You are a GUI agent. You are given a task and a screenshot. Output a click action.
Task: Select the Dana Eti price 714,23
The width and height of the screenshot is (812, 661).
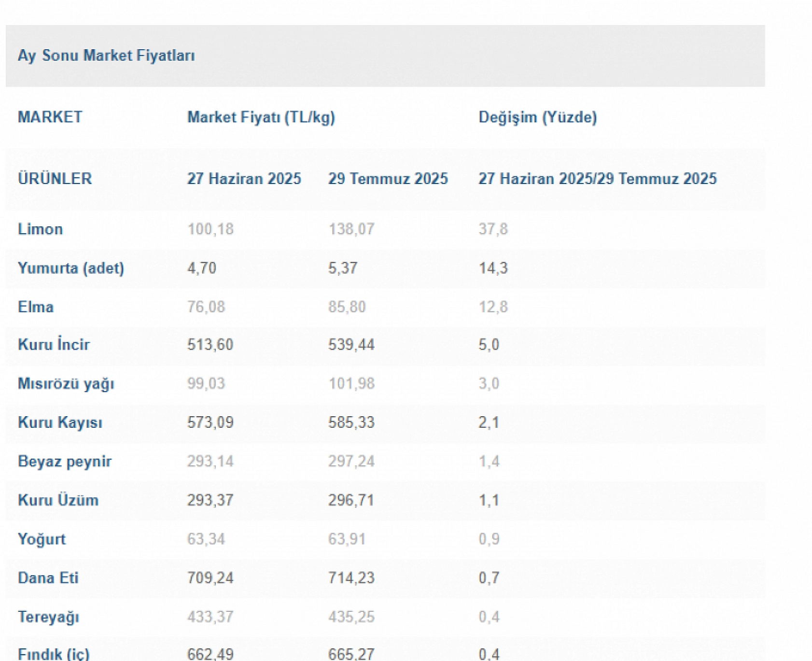pyautogui.click(x=351, y=578)
